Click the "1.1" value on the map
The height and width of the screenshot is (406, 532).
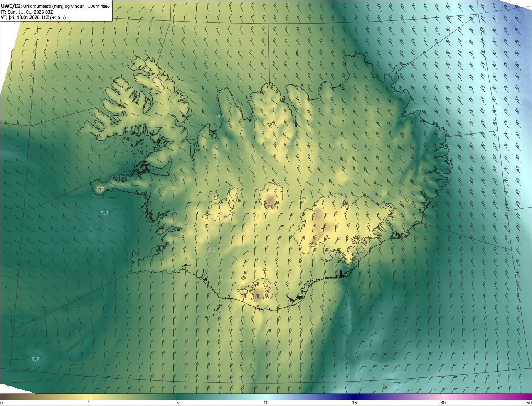click(279, 152)
